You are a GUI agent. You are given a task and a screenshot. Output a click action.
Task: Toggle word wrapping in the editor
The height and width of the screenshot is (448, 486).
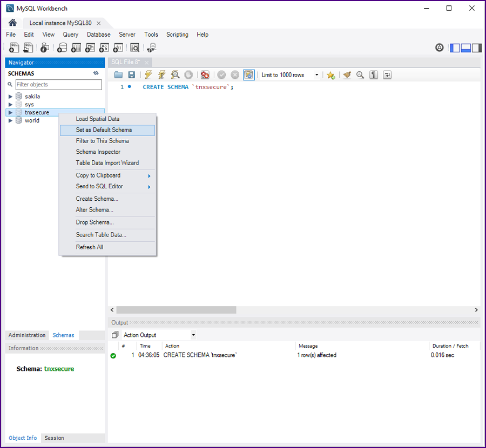tap(387, 74)
